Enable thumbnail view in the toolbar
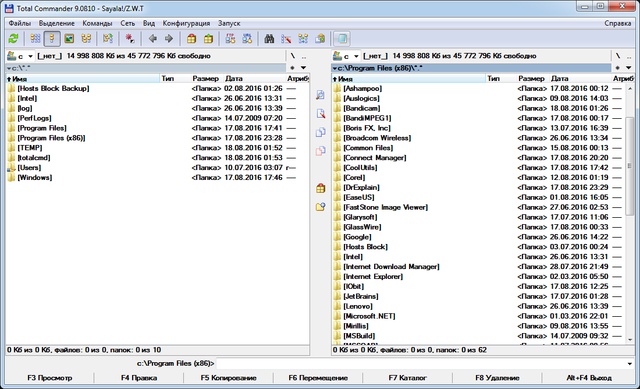 click(x=69, y=39)
